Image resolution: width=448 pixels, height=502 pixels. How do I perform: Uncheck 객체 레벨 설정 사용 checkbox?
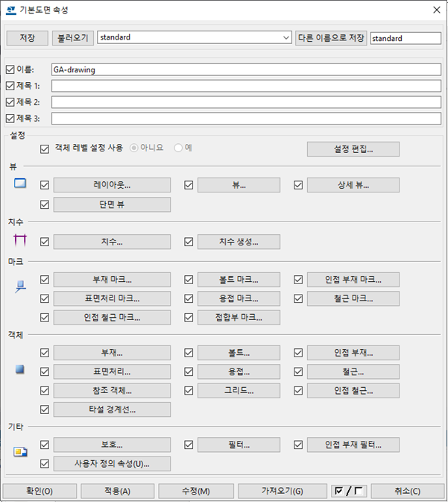45,148
